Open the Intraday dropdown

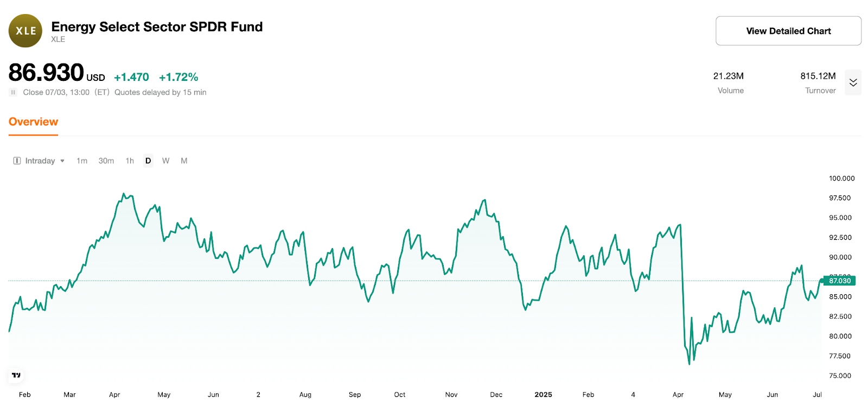pyautogui.click(x=43, y=161)
